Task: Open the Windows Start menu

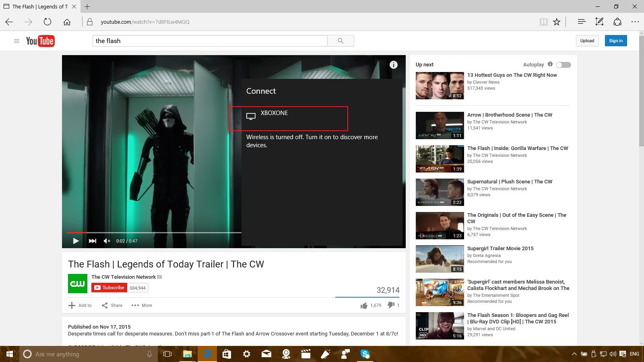Action: 10,354
